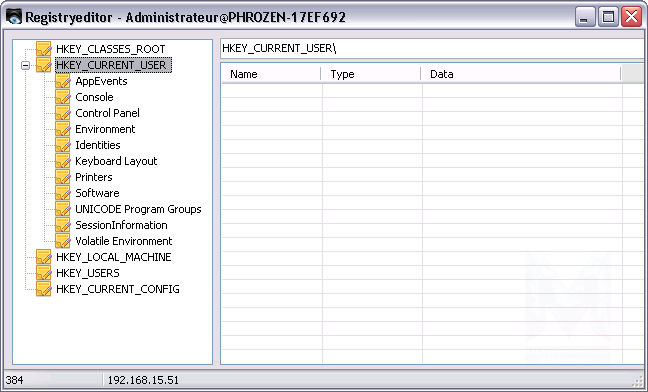Select the Console subkey
This screenshot has width=648, height=392.
coord(94,97)
